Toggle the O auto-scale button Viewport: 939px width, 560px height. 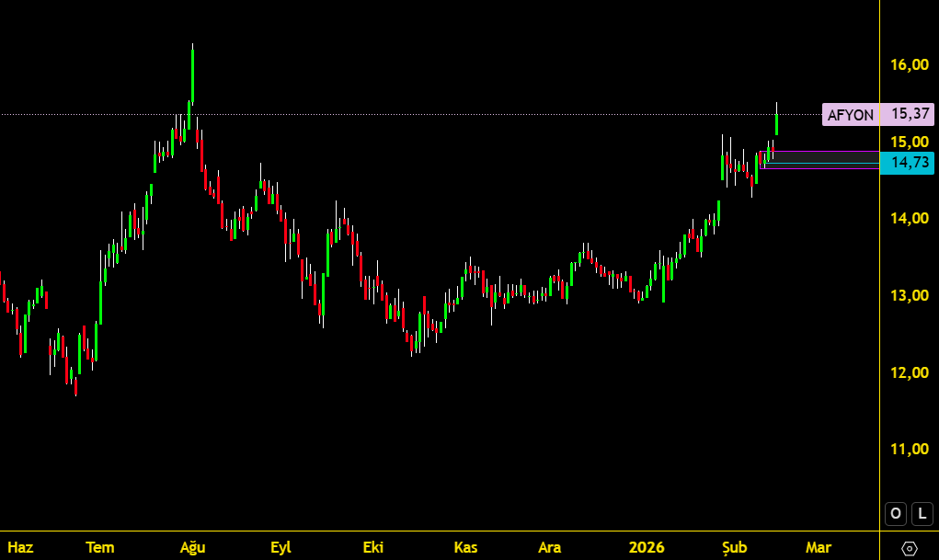(896, 513)
